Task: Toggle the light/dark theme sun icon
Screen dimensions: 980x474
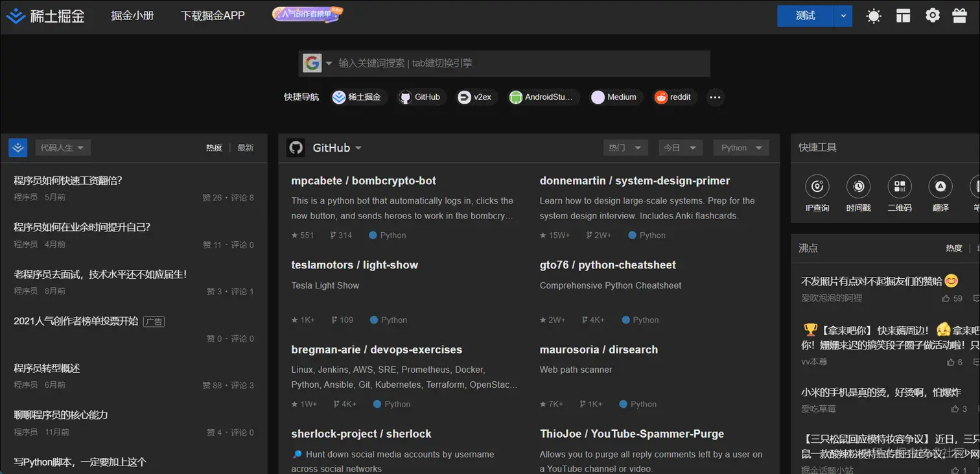Action: [x=874, y=16]
